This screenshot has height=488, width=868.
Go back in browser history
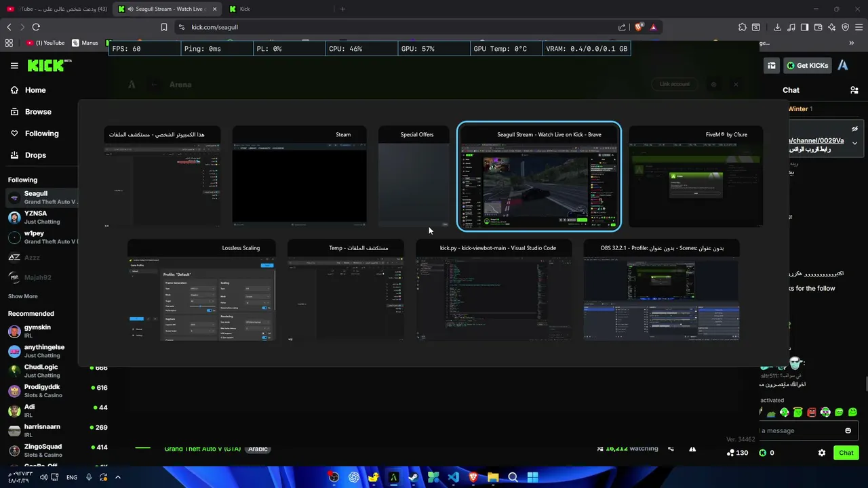pyautogui.click(x=9, y=27)
